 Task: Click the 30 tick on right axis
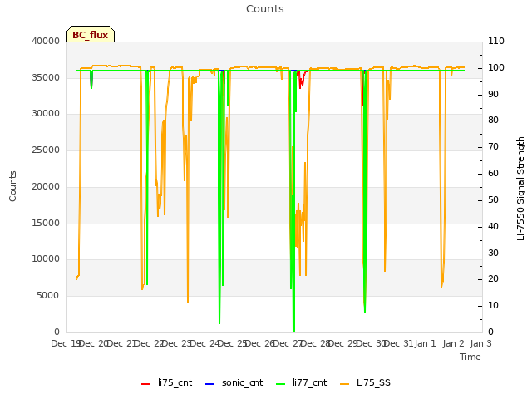point(493,253)
